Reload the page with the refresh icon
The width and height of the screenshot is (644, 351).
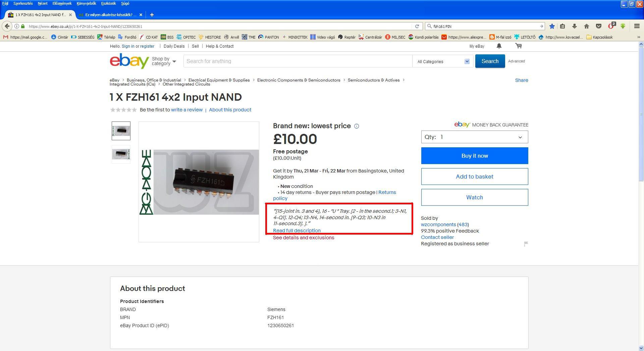pos(417,26)
